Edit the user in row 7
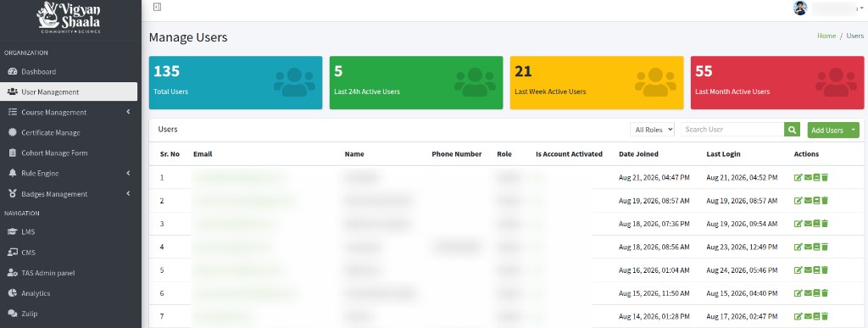868x328 pixels. coord(798,316)
